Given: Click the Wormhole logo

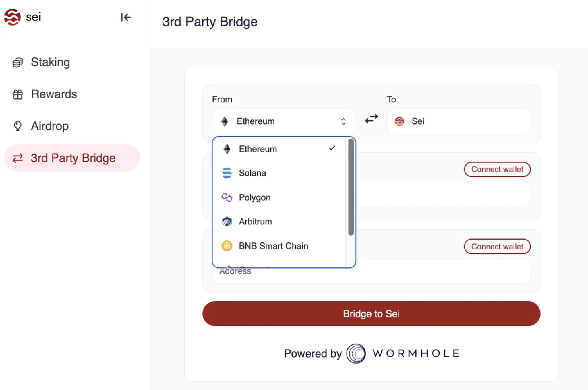Looking at the screenshot, I should coord(356,353).
